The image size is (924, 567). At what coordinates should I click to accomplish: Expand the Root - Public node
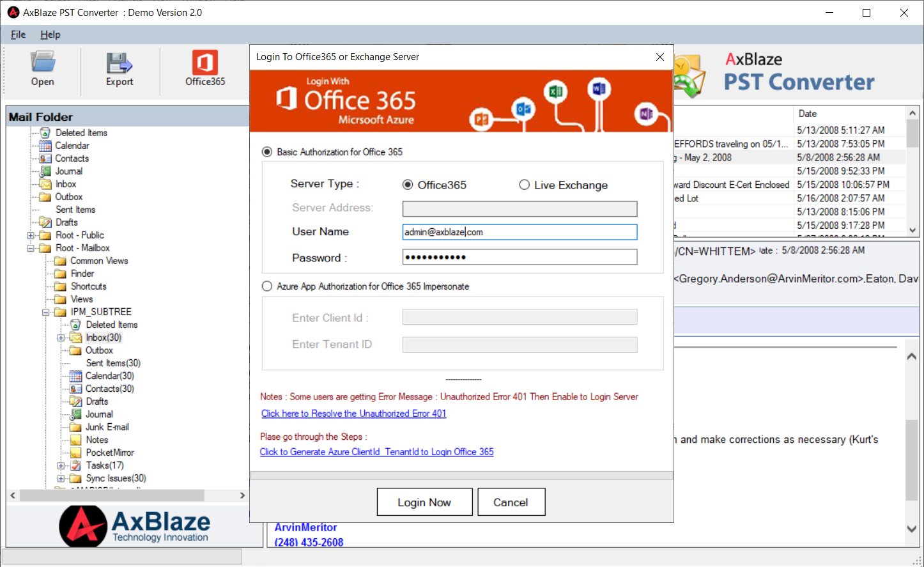31,235
